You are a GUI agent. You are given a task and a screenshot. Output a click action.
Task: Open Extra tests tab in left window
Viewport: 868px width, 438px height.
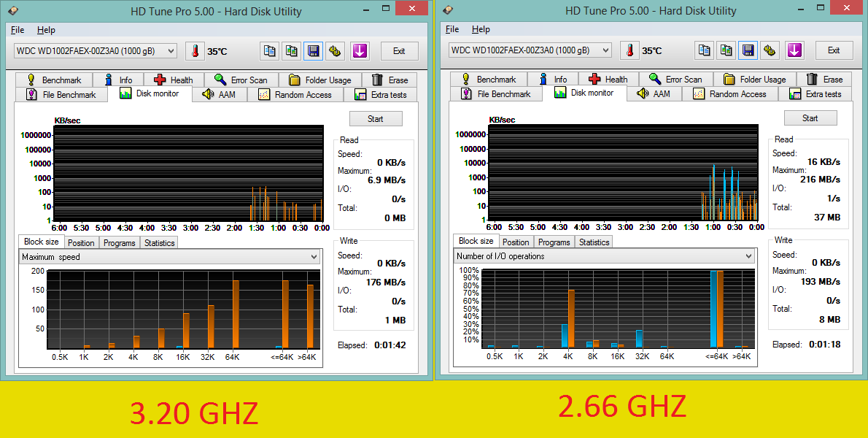[381, 95]
